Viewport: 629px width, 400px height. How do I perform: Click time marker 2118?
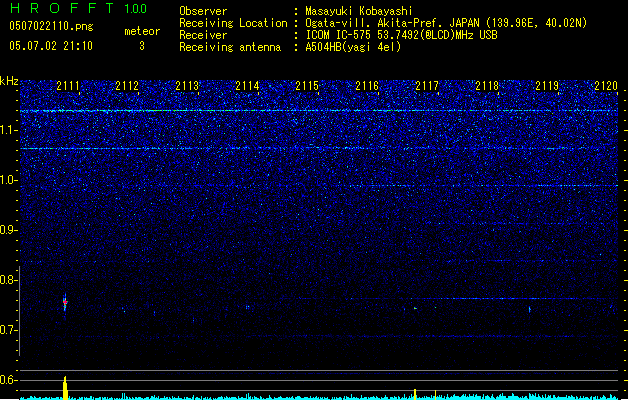click(x=487, y=86)
